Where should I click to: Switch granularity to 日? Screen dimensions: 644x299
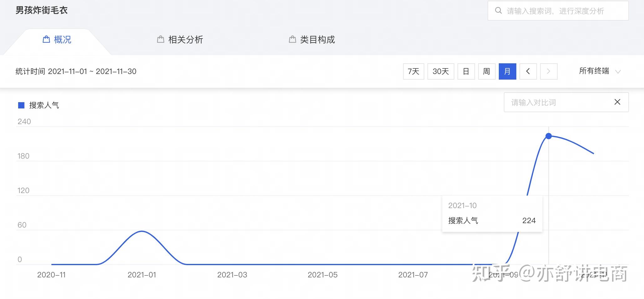click(466, 71)
